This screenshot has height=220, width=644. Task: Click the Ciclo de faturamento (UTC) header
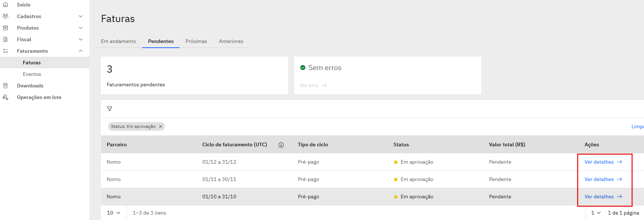[234, 144]
